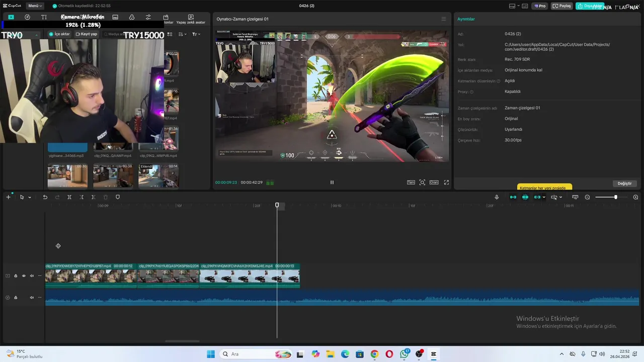Open the Media tab icon

point(11,17)
